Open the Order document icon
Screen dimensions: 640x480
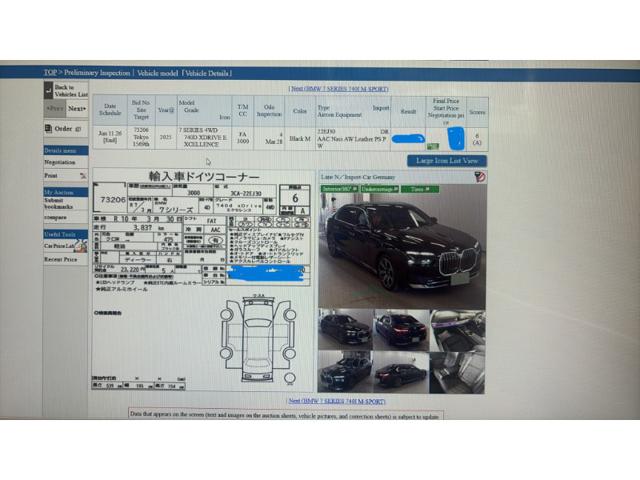pyautogui.click(x=48, y=129)
